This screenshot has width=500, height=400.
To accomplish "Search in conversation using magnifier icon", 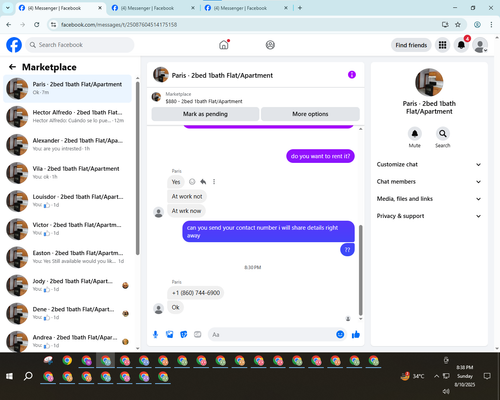I will click(x=443, y=134).
